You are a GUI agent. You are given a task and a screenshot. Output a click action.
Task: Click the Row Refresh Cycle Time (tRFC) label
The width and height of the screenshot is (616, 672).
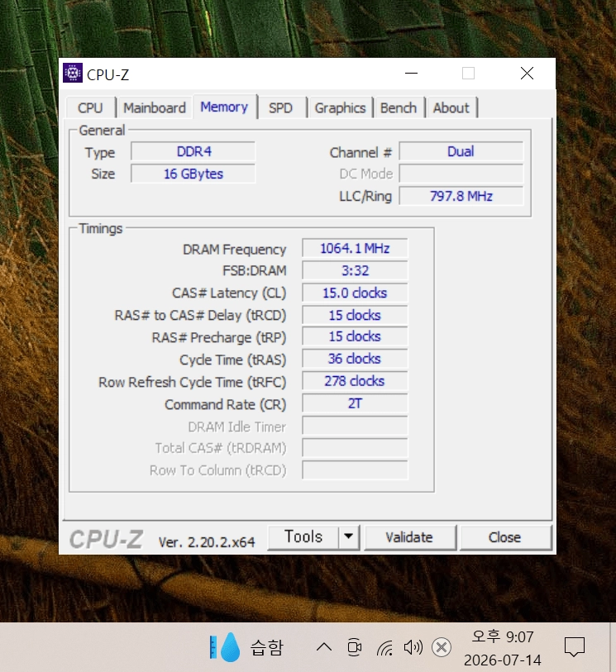point(192,382)
